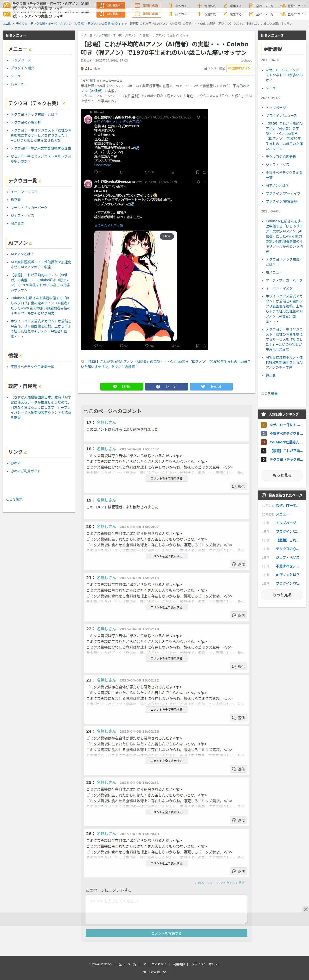The height and width of the screenshot is (980, 309).
Task: Click retweet icon showing 27
Action: (123, 346)
